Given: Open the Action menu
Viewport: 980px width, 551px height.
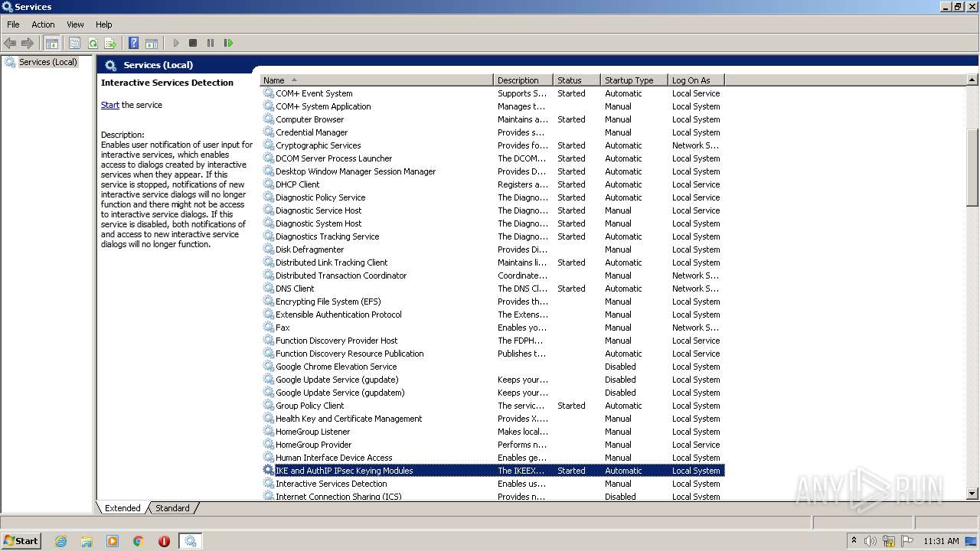Looking at the screenshot, I should pos(43,24).
